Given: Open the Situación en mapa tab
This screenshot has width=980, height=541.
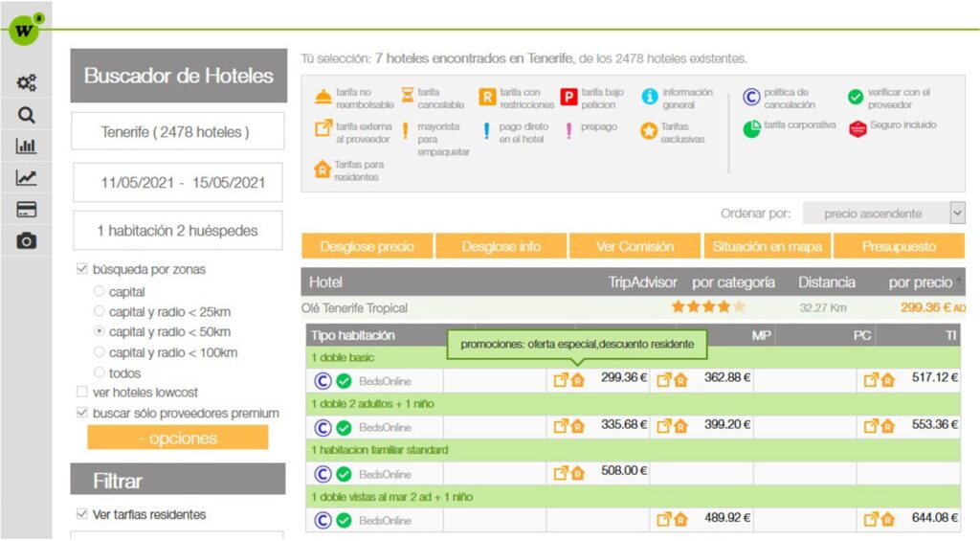Looking at the screenshot, I should 767,246.
